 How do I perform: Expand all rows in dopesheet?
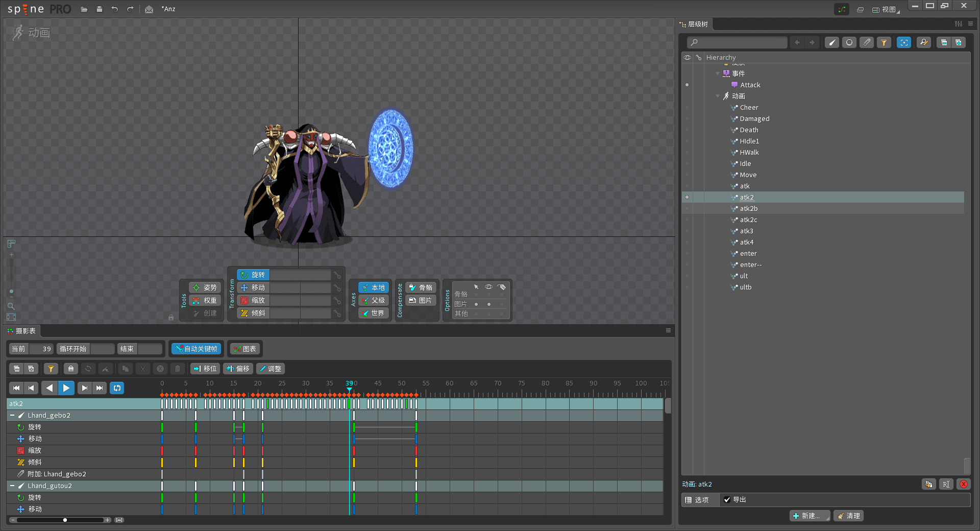(x=31, y=369)
